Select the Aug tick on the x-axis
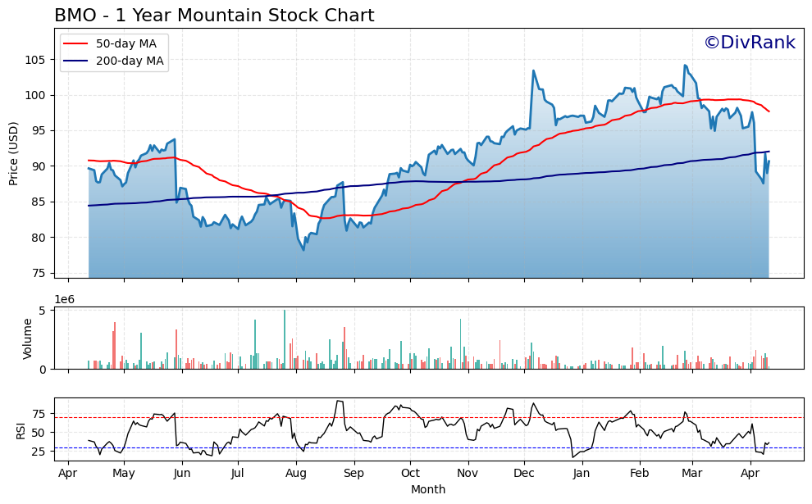 tap(296, 473)
